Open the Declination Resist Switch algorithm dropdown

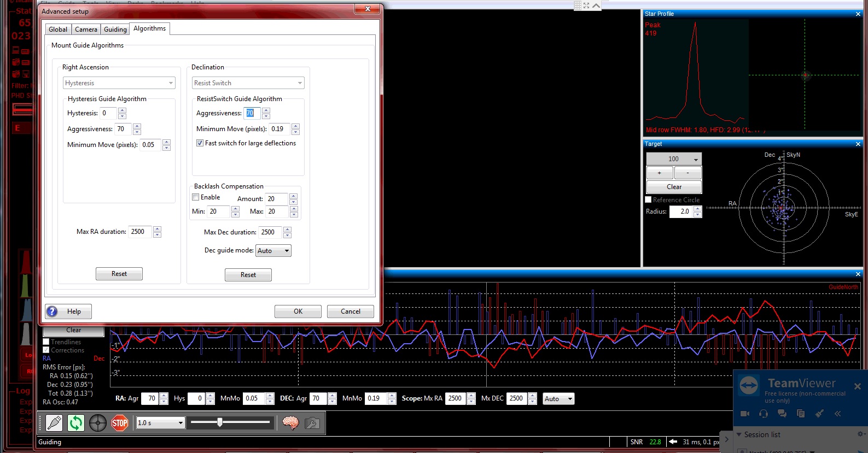(248, 83)
